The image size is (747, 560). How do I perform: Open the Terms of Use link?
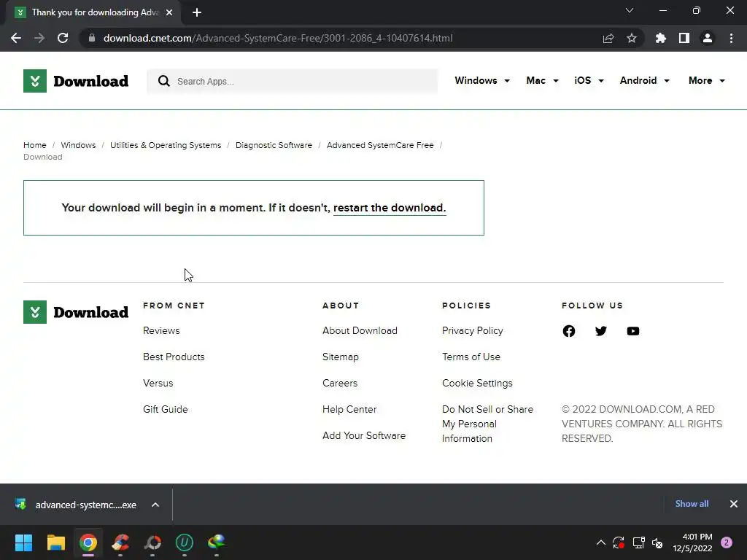coord(471,357)
